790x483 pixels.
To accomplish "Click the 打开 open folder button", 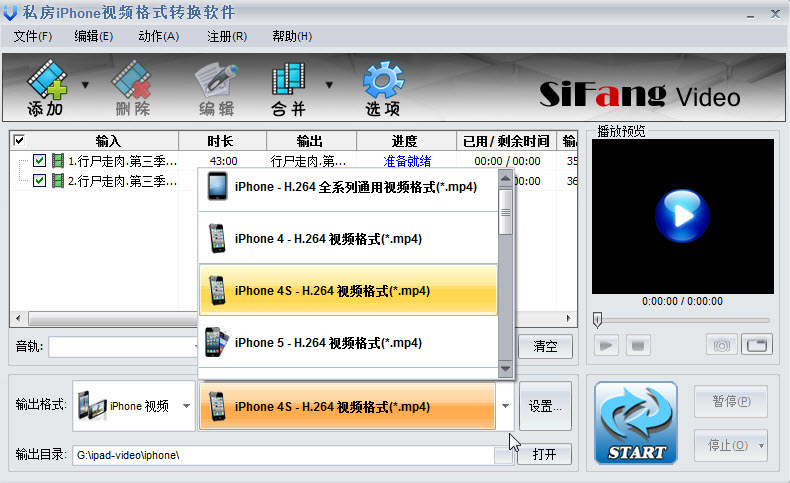I will [544, 454].
